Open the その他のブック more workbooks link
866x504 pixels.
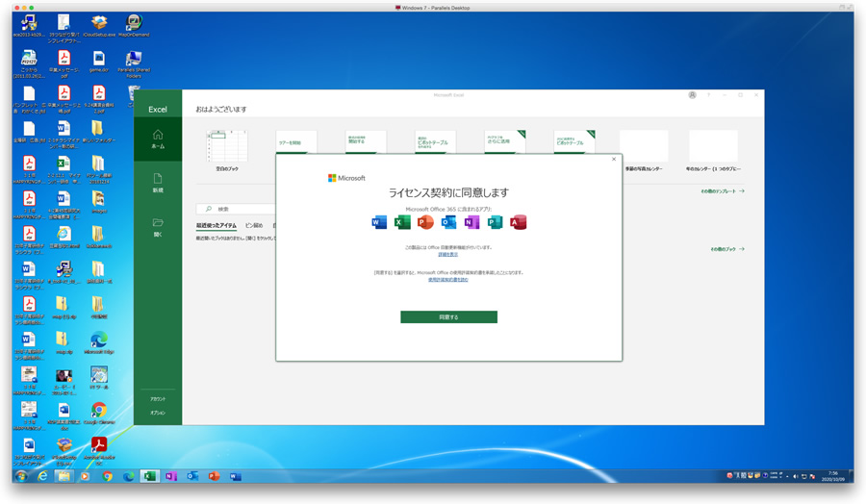[x=726, y=249]
